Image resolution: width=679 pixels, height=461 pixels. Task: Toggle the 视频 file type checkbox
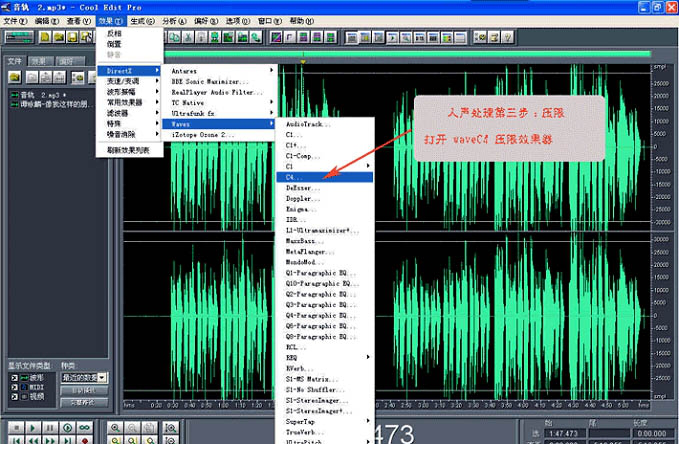point(15,397)
